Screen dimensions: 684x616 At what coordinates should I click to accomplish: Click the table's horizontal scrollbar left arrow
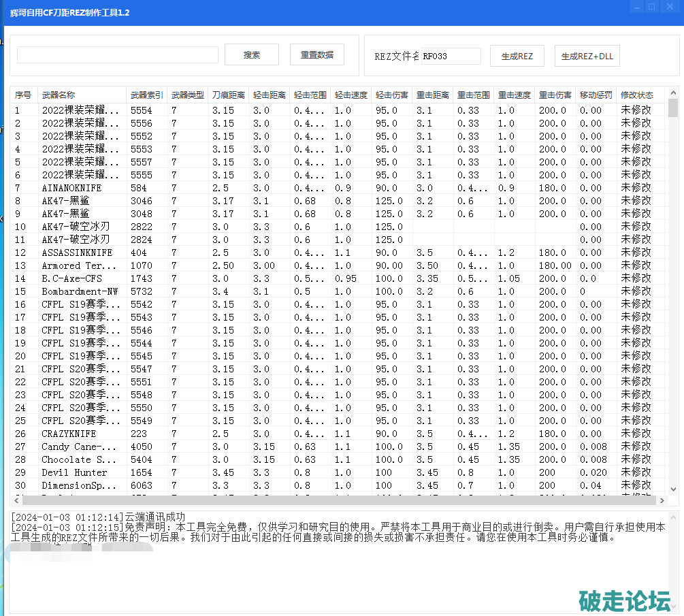[16, 500]
